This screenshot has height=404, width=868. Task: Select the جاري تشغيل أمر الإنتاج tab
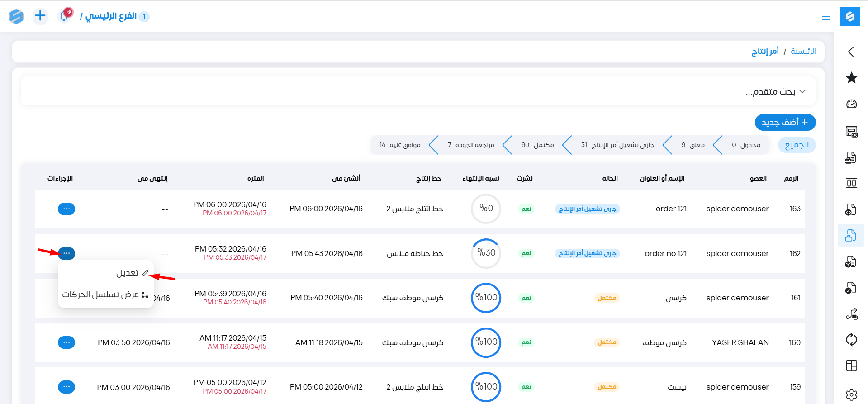[617, 145]
